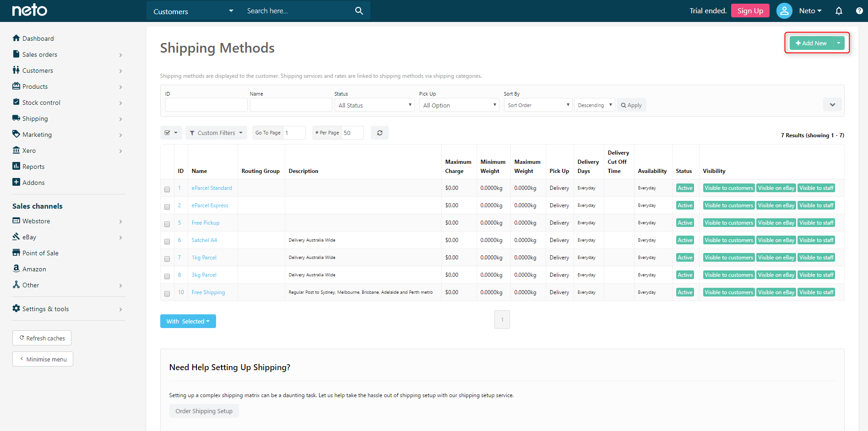
Task: Tick the checkbox for Free Shipping
Action: click(167, 293)
